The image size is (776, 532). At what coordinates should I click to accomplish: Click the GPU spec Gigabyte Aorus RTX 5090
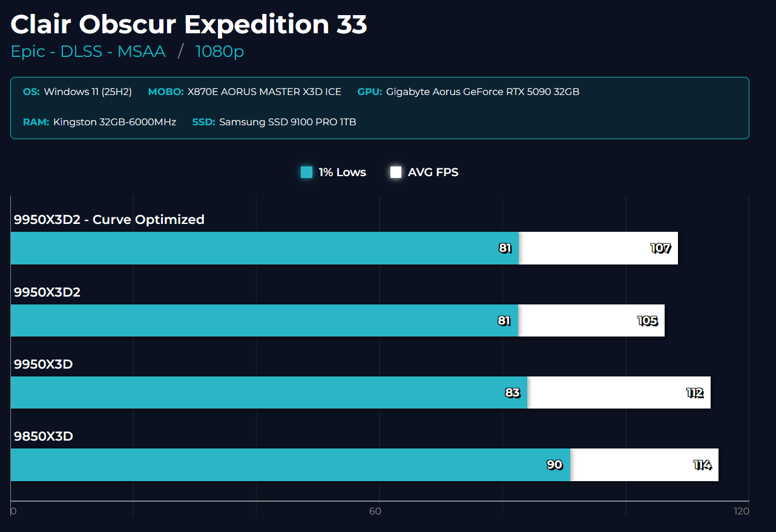482,92
